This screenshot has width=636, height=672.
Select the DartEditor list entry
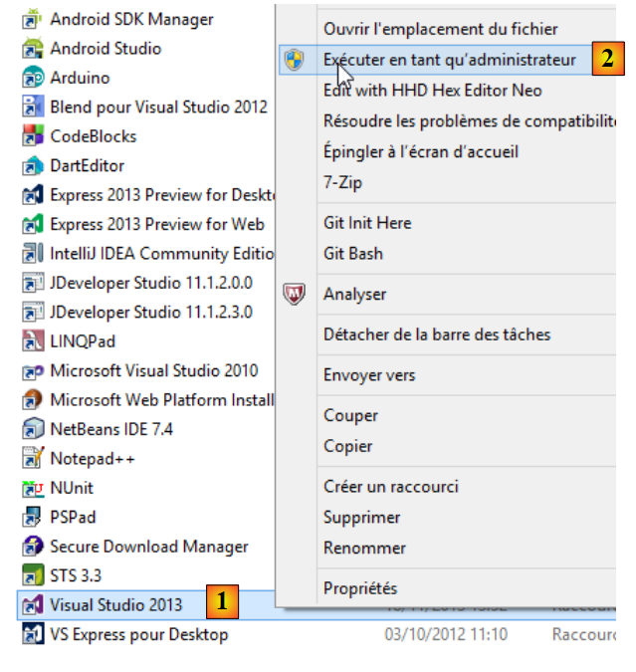[87, 166]
